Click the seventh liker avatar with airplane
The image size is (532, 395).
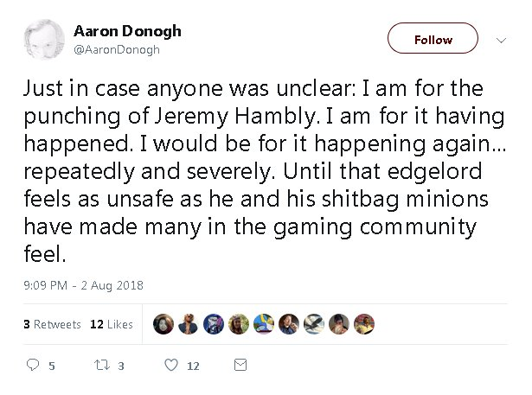314,324
